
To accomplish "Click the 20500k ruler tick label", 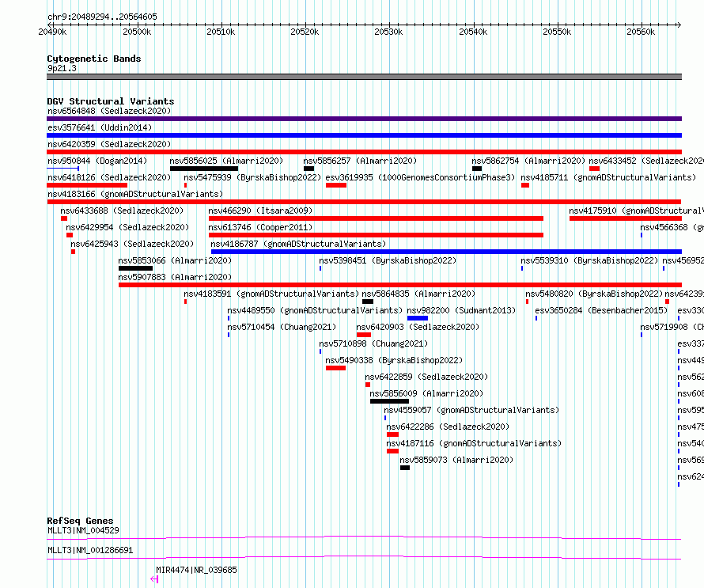I will [x=137, y=32].
